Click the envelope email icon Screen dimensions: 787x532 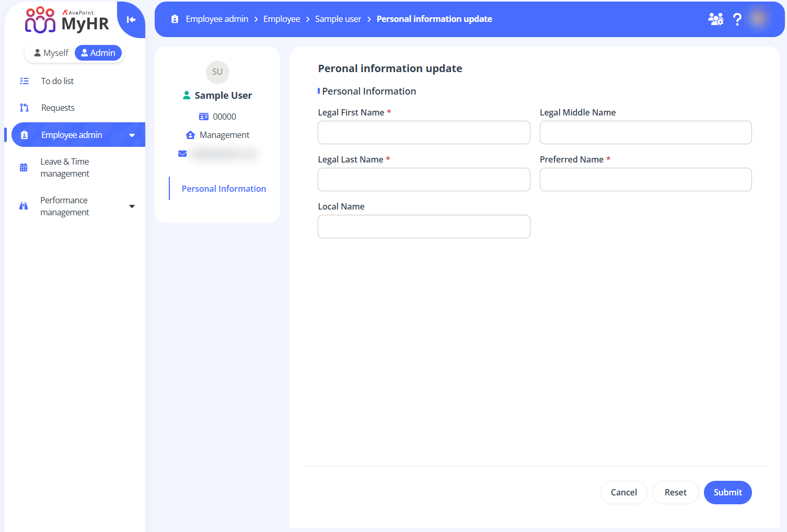pyautogui.click(x=182, y=154)
